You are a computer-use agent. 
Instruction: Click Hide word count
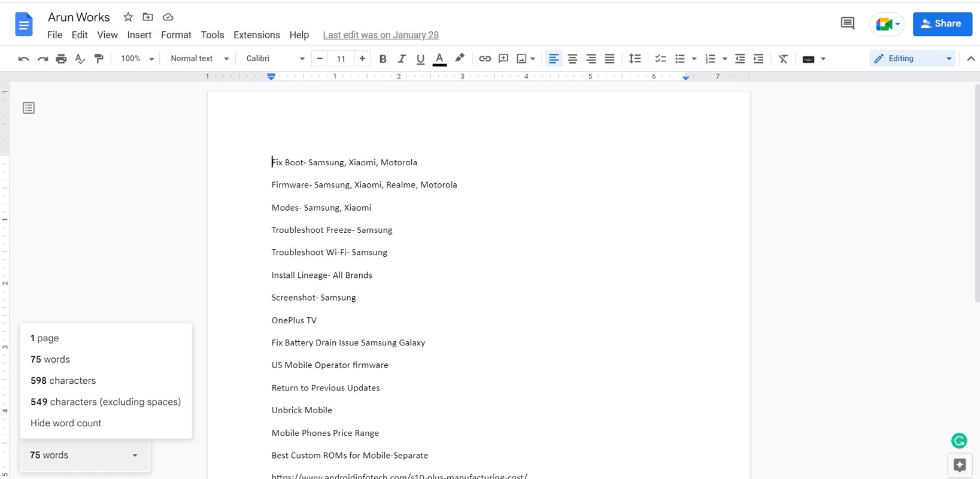click(x=66, y=423)
